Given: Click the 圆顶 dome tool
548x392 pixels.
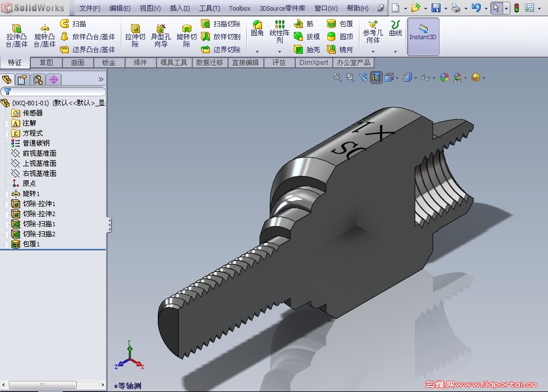Looking at the screenshot, I should coord(340,37).
